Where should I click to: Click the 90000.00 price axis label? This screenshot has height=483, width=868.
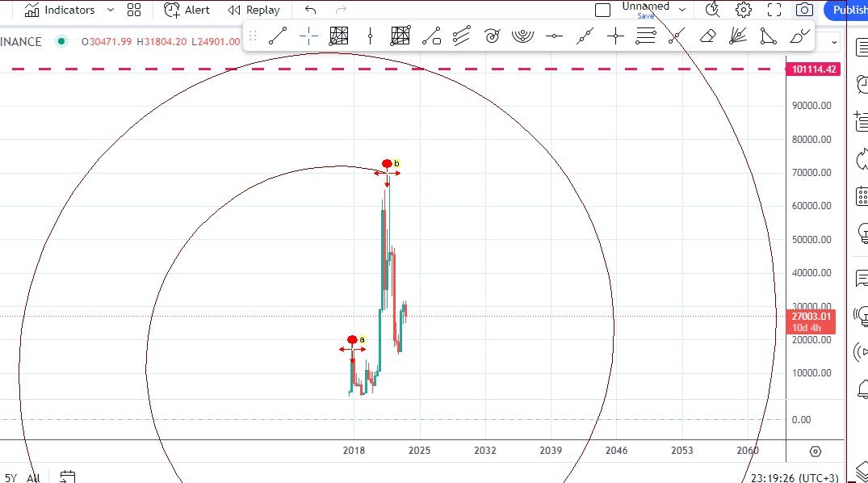pos(811,105)
